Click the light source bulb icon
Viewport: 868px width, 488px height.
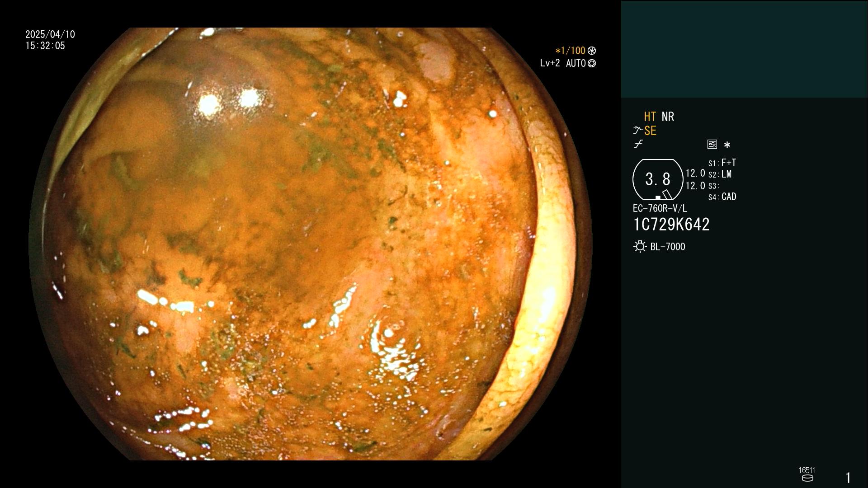tap(640, 247)
